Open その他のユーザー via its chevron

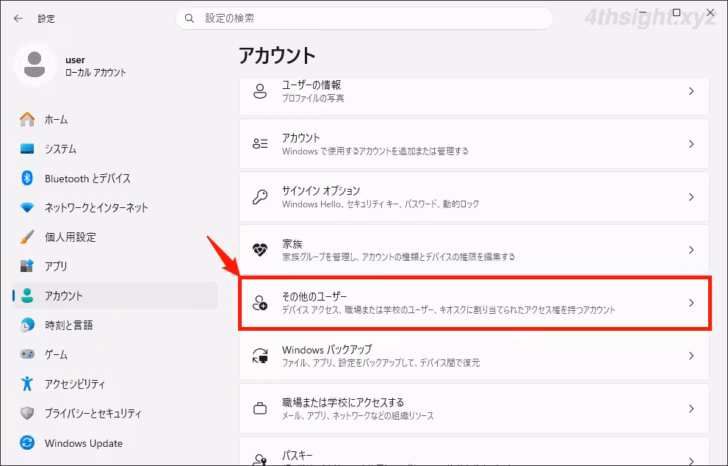(x=691, y=303)
